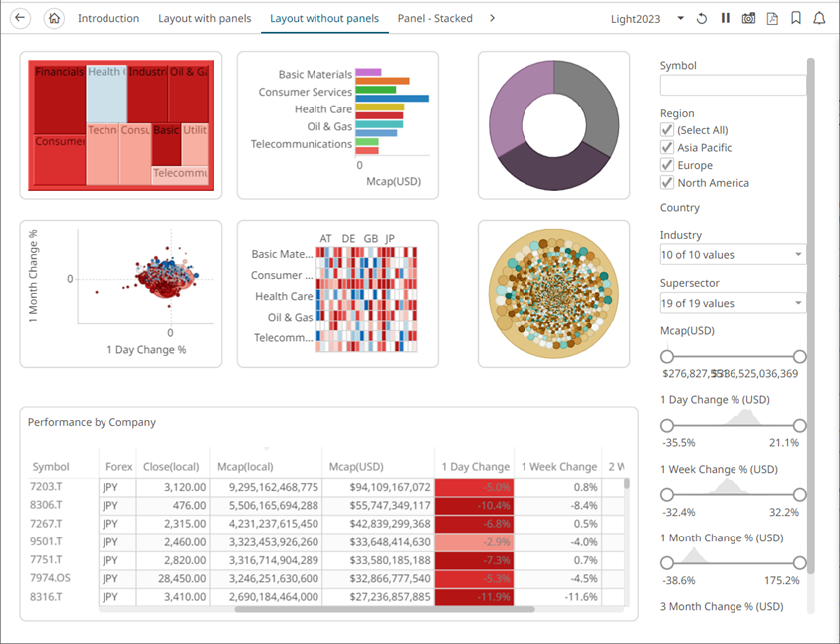
Task: Open notifications bell icon
Action: click(819, 18)
